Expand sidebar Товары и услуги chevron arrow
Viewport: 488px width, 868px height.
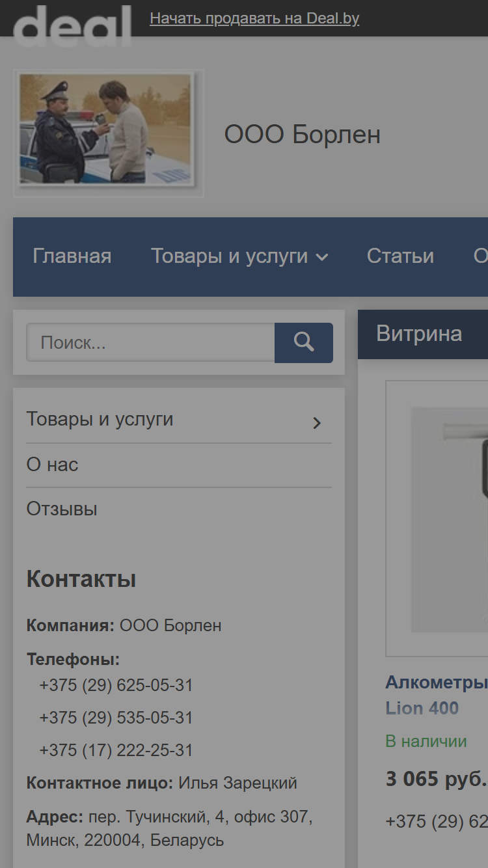[x=317, y=423]
